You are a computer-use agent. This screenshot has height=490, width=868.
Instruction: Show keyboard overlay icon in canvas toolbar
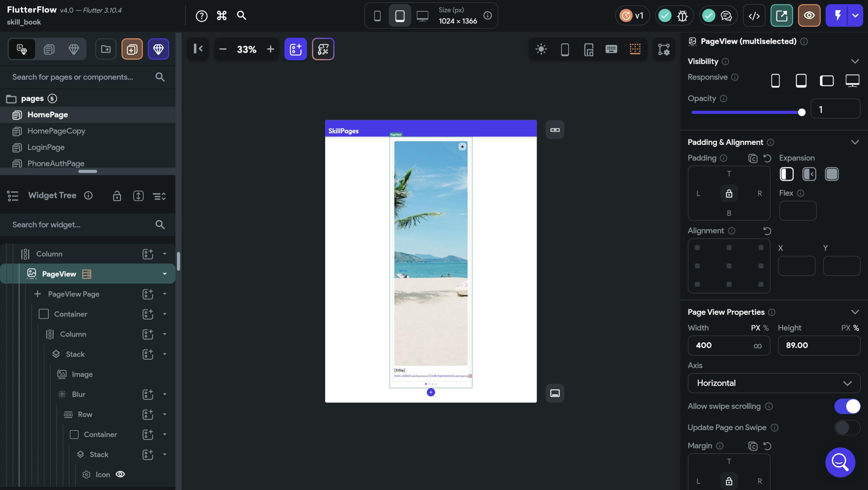click(611, 49)
